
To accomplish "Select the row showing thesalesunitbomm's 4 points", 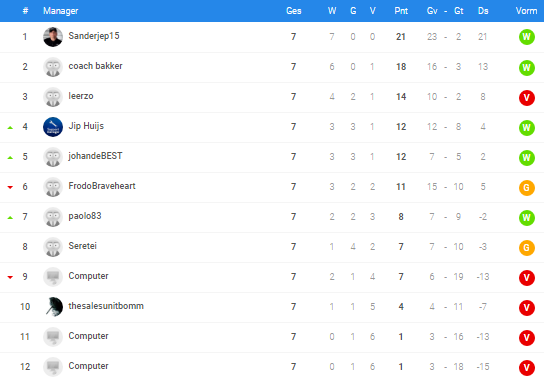I will pos(272,307).
